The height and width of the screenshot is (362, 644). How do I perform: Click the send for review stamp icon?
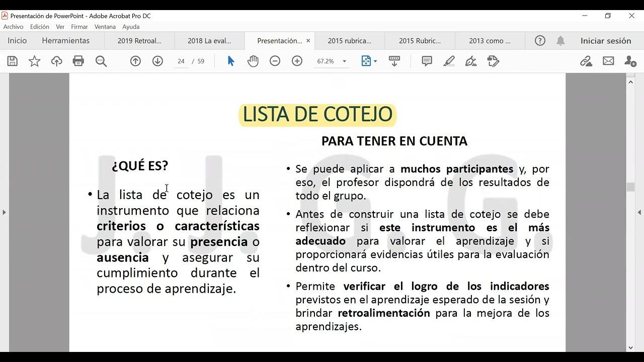coord(493,61)
